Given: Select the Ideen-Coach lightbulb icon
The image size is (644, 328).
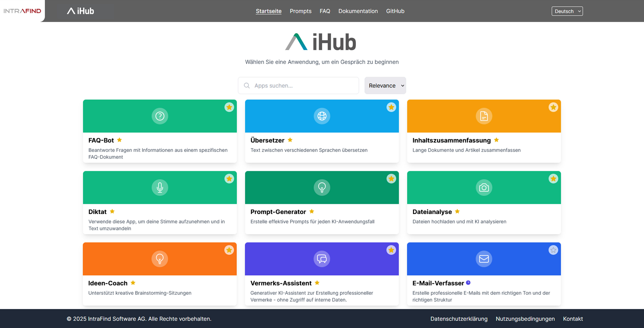Looking at the screenshot, I should [x=159, y=259].
